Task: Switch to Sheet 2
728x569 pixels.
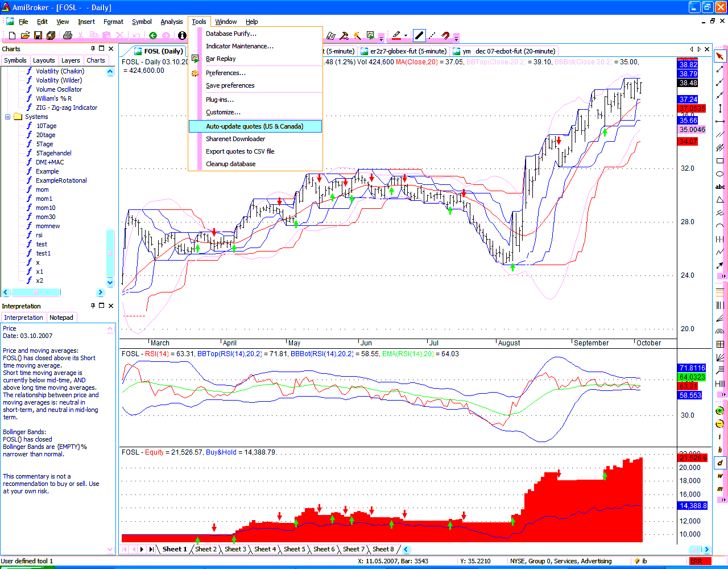Action: [206, 549]
